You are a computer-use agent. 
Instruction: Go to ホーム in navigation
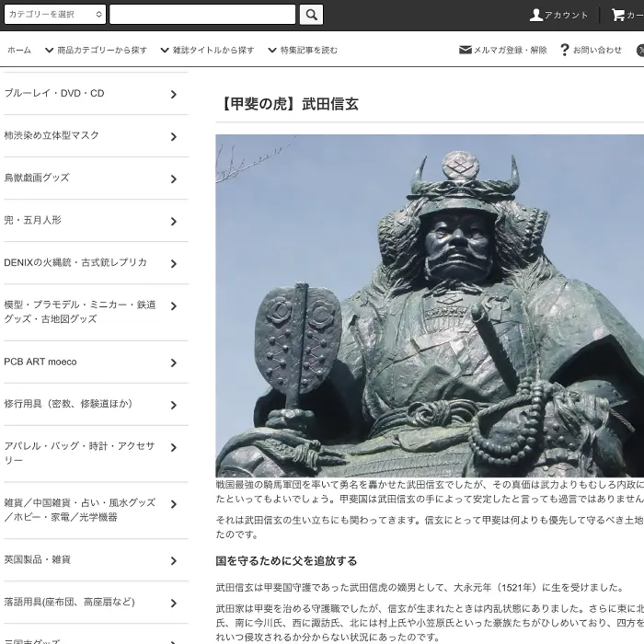pyautogui.click(x=19, y=50)
